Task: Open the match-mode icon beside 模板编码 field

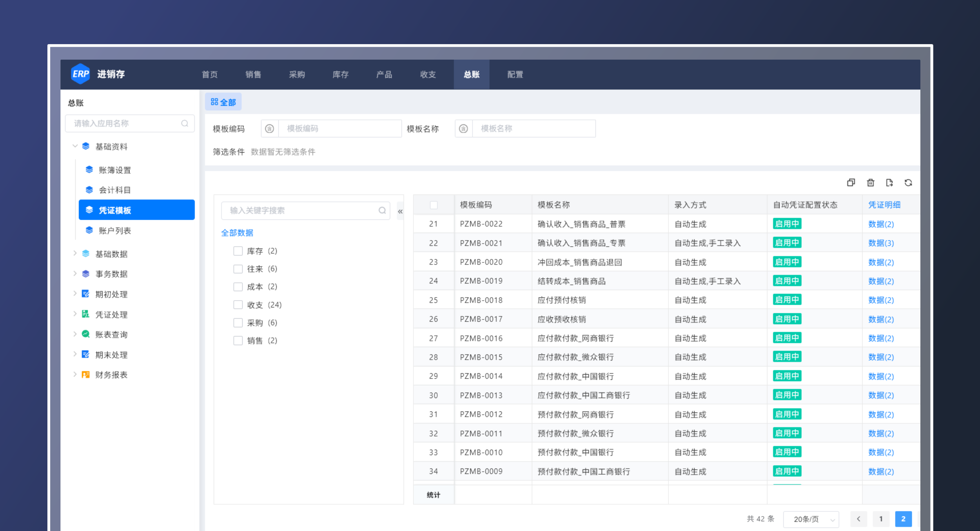Action: tap(269, 128)
